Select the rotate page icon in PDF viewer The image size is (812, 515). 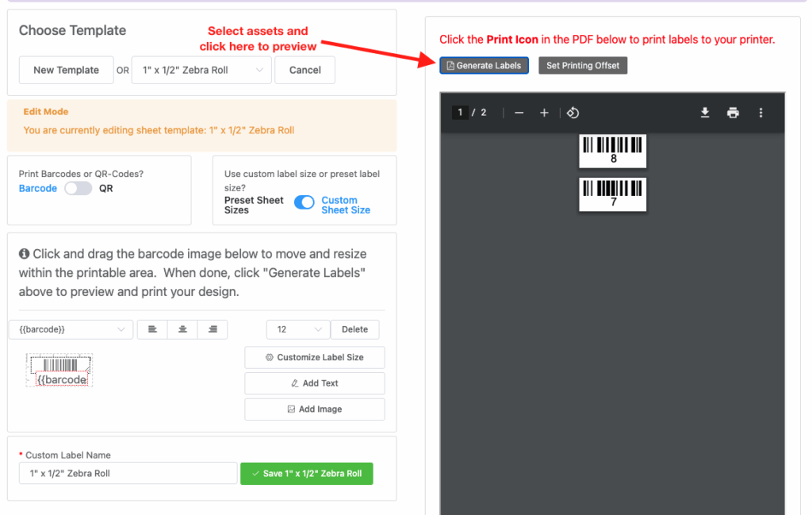click(x=573, y=113)
